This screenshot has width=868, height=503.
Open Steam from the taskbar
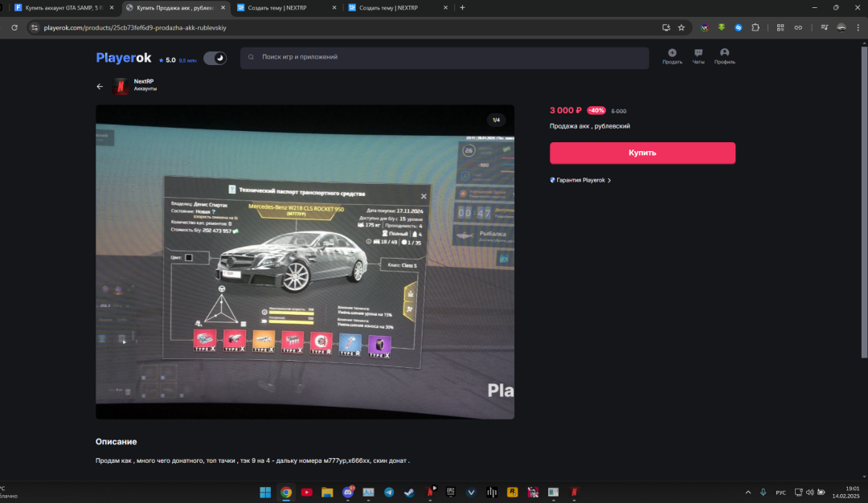point(409,492)
